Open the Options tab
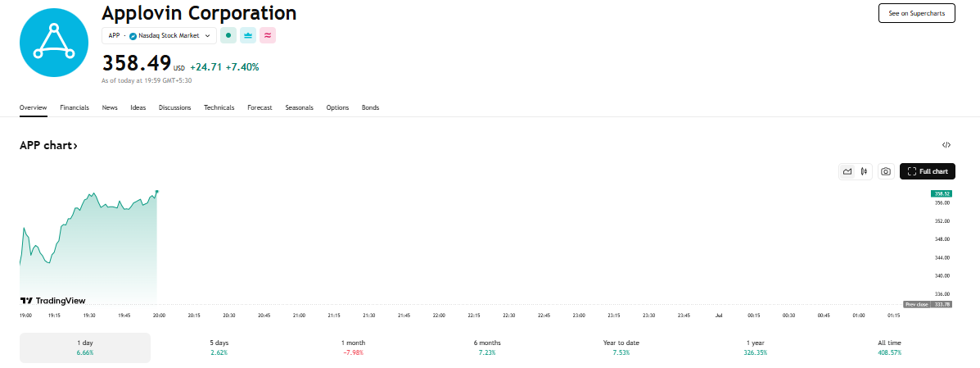Viewport: 980px width, 368px height. [x=337, y=107]
